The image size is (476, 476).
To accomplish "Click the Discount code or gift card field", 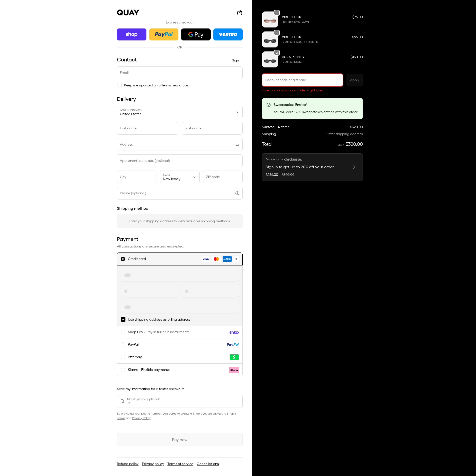I will (x=302, y=80).
